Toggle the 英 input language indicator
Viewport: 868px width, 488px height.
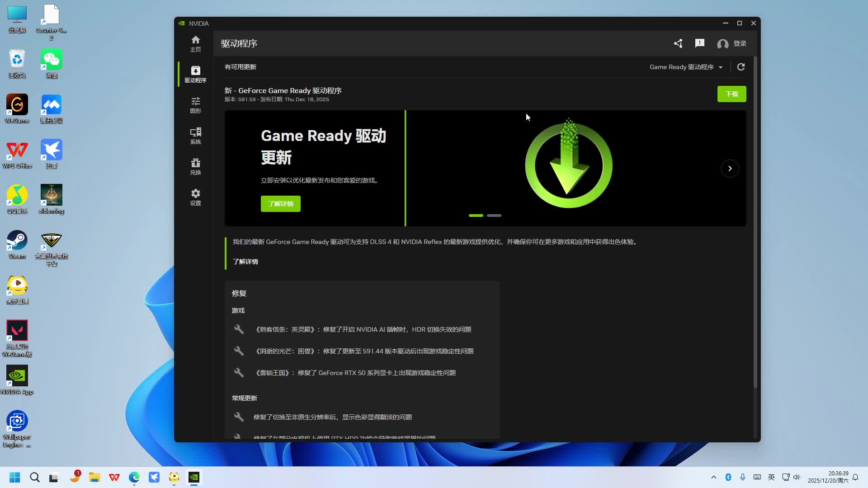click(772, 477)
